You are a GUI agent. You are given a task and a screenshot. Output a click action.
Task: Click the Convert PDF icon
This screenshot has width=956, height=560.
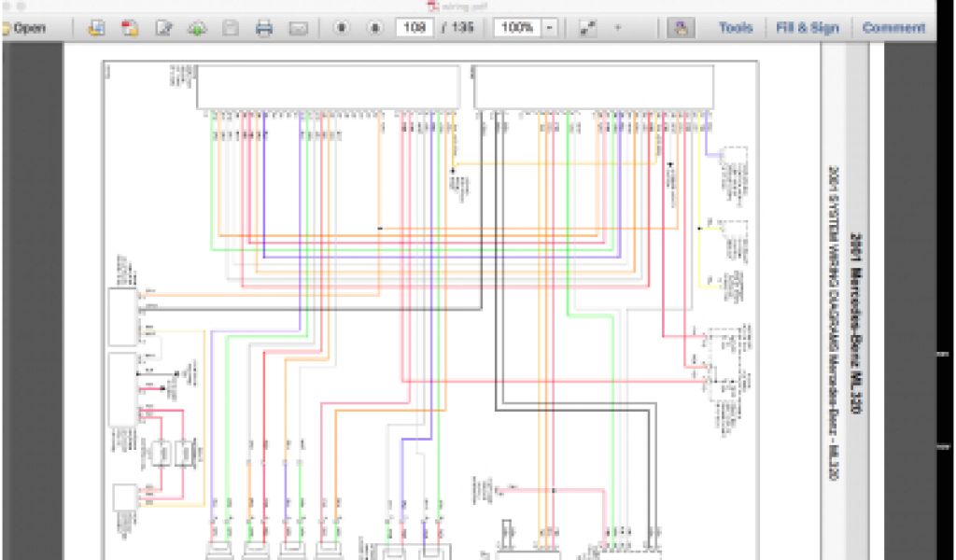pyautogui.click(x=130, y=28)
